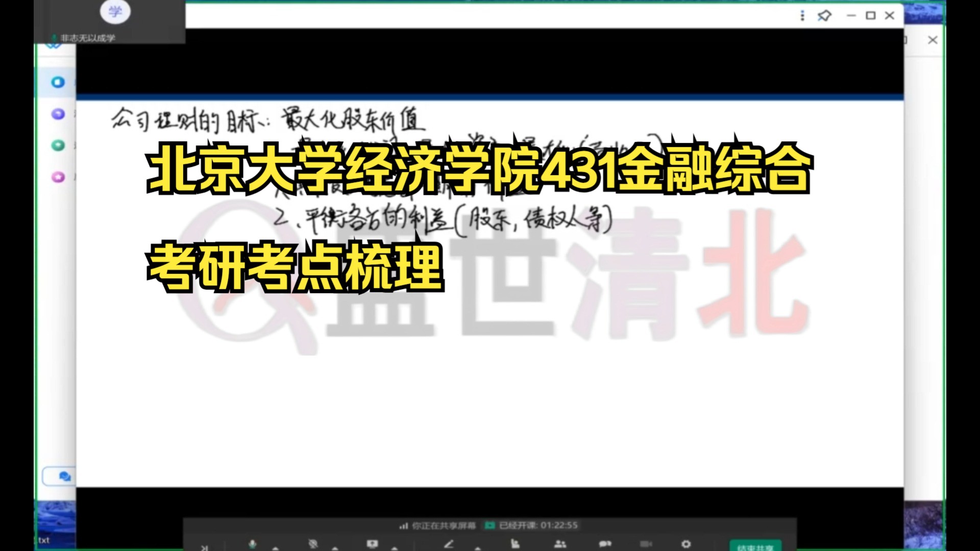This screenshot has width=980, height=551.
Task: Select the blue sidebar icon
Action: click(58, 82)
